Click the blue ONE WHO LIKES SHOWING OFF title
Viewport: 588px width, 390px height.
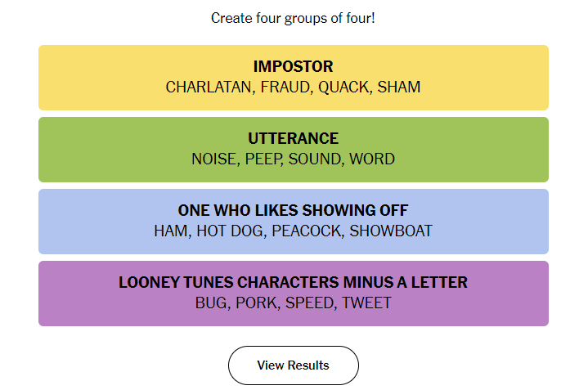[x=294, y=210]
